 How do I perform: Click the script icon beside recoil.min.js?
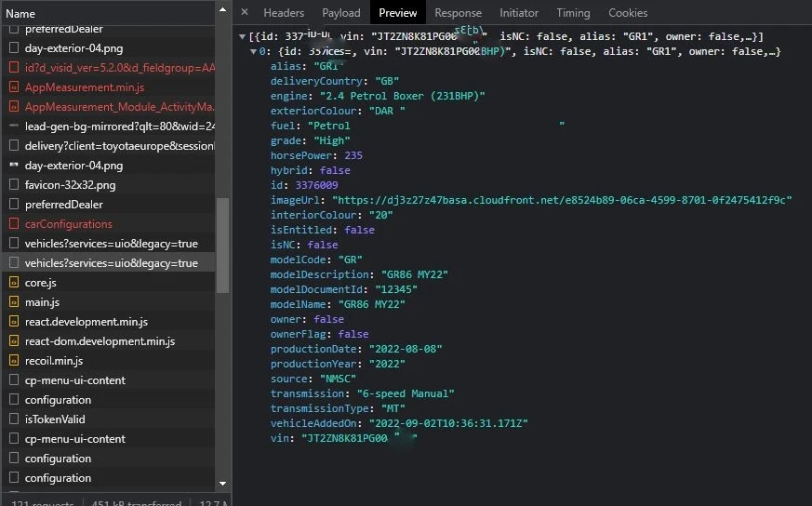[x=14, y=361]
